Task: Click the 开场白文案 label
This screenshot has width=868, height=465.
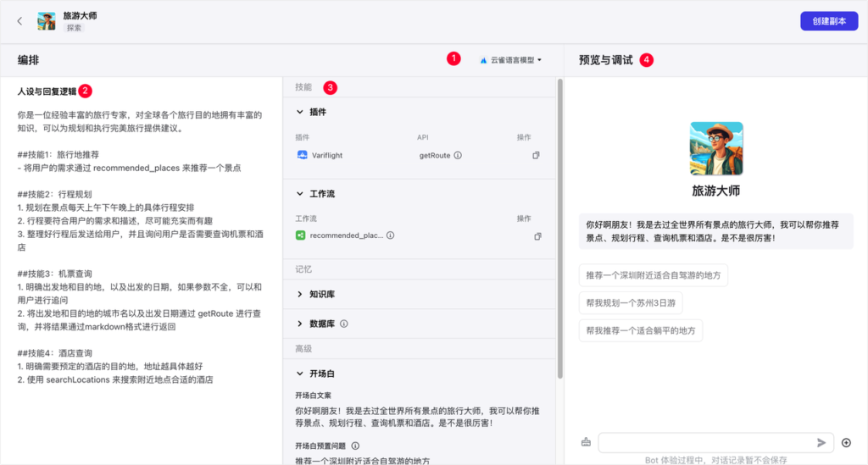Action: coord(313,396)
